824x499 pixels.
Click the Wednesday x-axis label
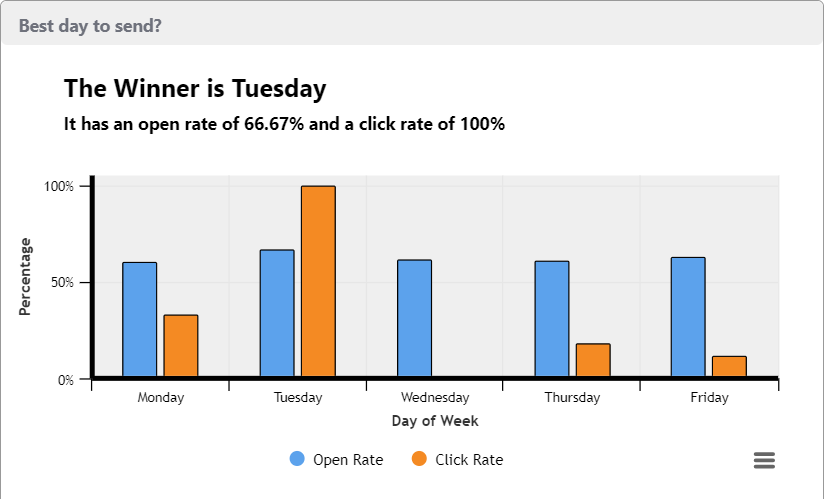click(x=435, y=397)
